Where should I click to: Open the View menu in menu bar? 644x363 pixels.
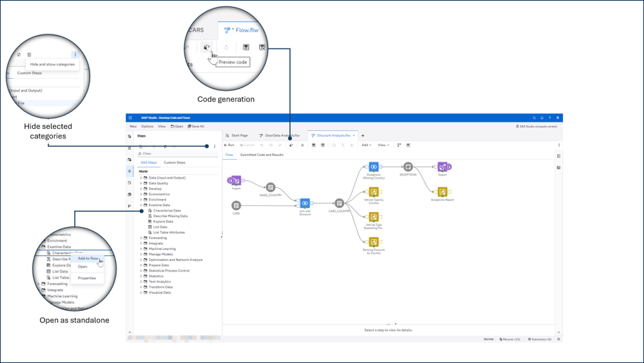pyautogui.click(x=162, y=126)
